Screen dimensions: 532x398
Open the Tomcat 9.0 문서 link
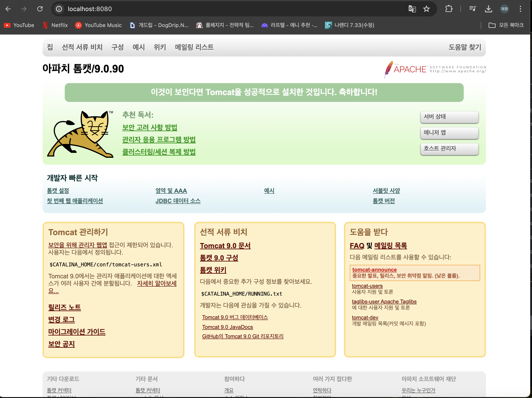coord(225,246)
